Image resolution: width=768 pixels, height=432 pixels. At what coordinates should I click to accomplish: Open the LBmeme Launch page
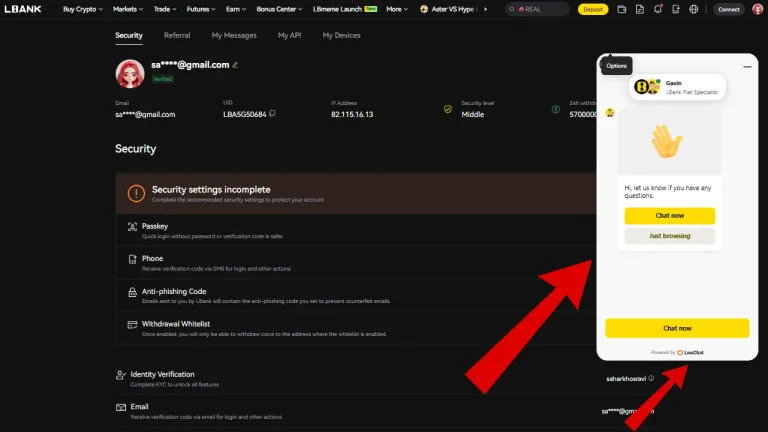coord(345,9)
